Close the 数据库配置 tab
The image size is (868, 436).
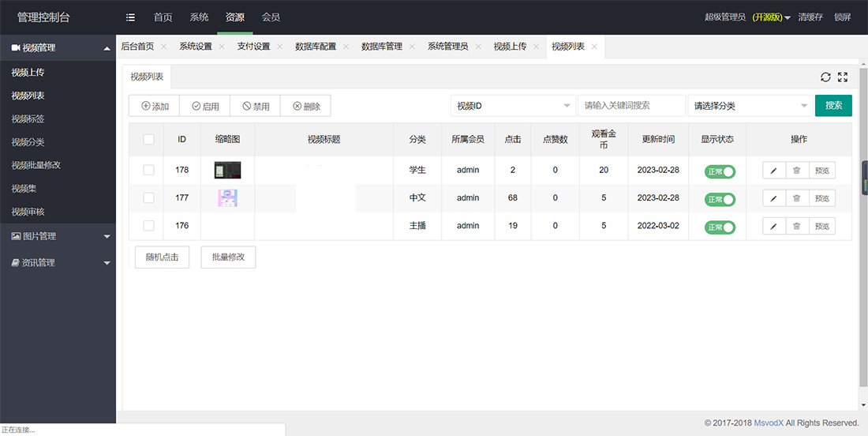[x=346, y=47]
